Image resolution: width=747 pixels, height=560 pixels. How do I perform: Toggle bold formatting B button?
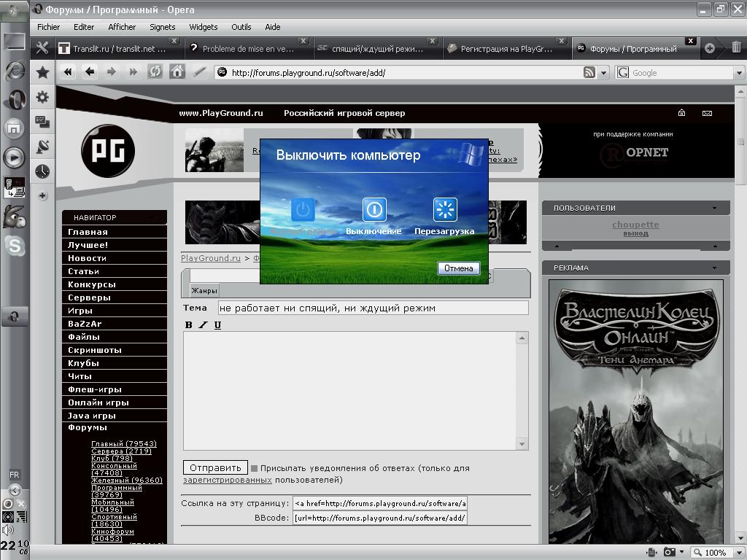(189, 324)
